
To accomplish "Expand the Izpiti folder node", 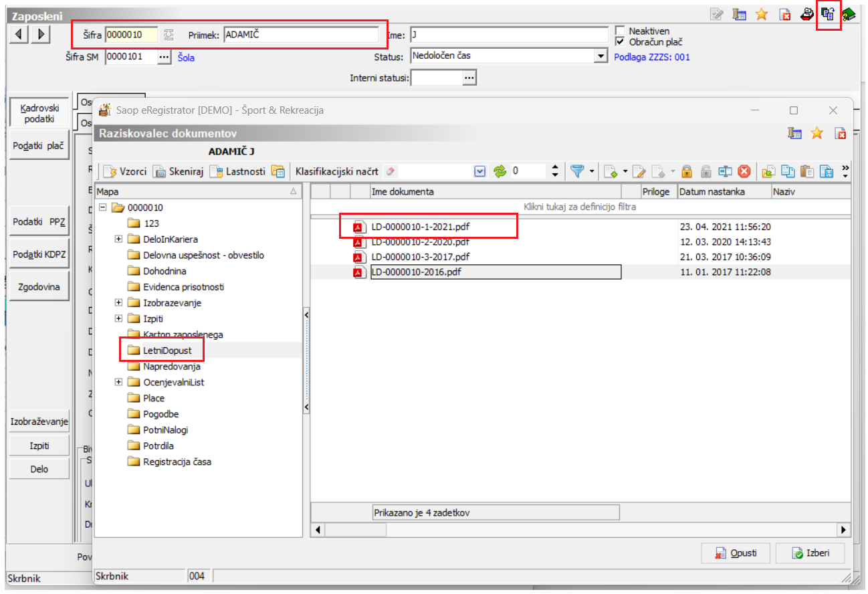I will [119, 319].
